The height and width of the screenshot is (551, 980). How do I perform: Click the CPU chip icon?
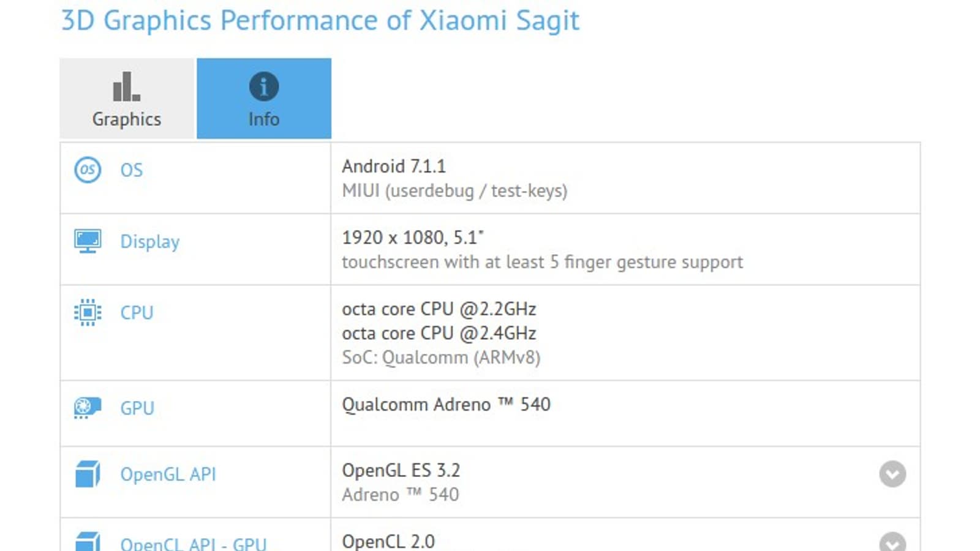point(88,312)
